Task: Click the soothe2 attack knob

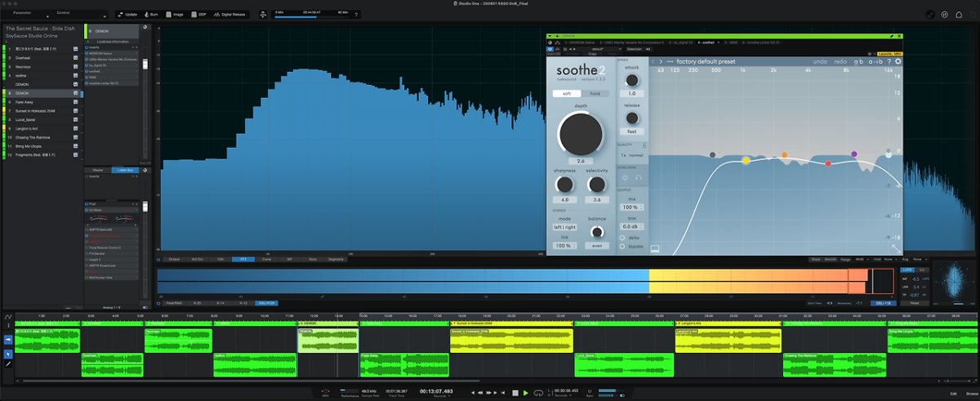Action: (631, 79)
